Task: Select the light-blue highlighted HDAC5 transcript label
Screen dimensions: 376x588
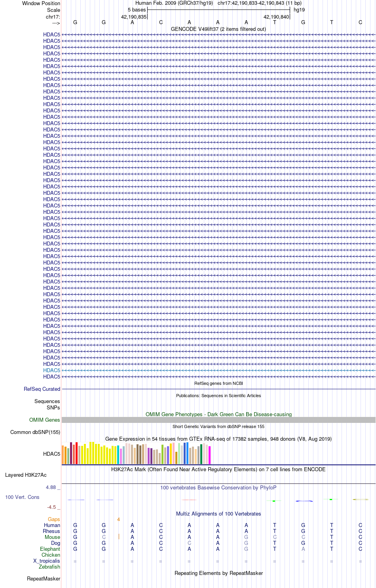Action: click(51, 371)
